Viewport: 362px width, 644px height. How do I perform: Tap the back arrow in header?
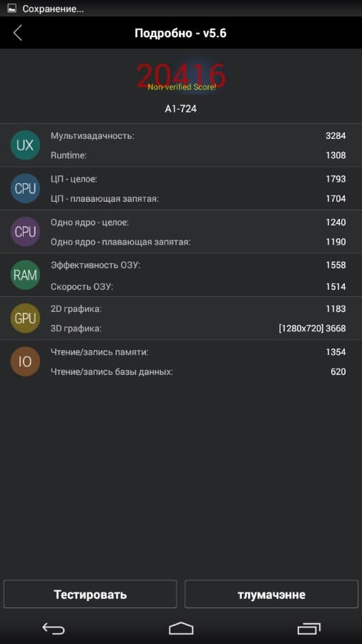tap(17, 33)
